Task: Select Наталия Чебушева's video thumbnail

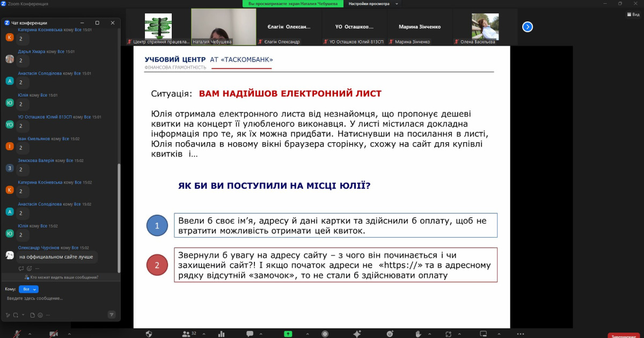Action: click(x=223, y=27)
